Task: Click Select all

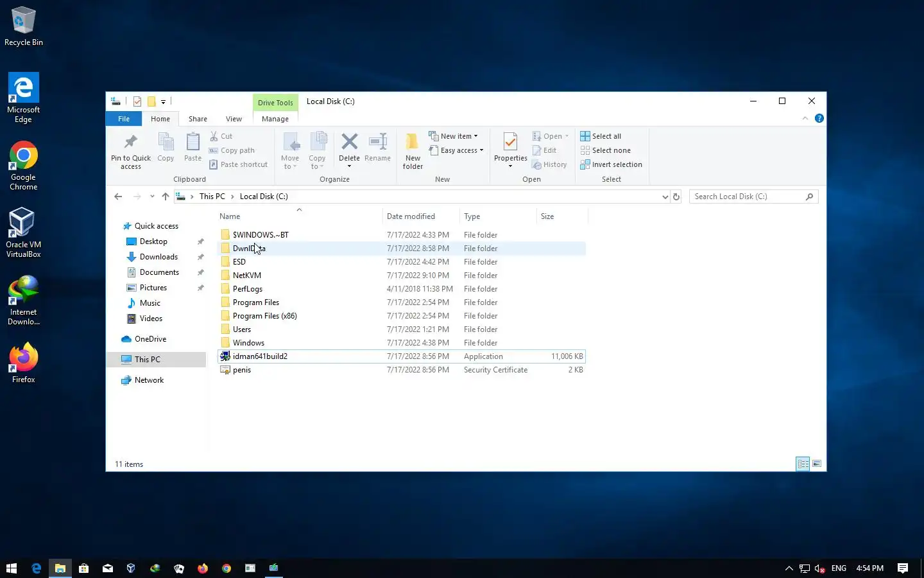Action: coord(601,136)
